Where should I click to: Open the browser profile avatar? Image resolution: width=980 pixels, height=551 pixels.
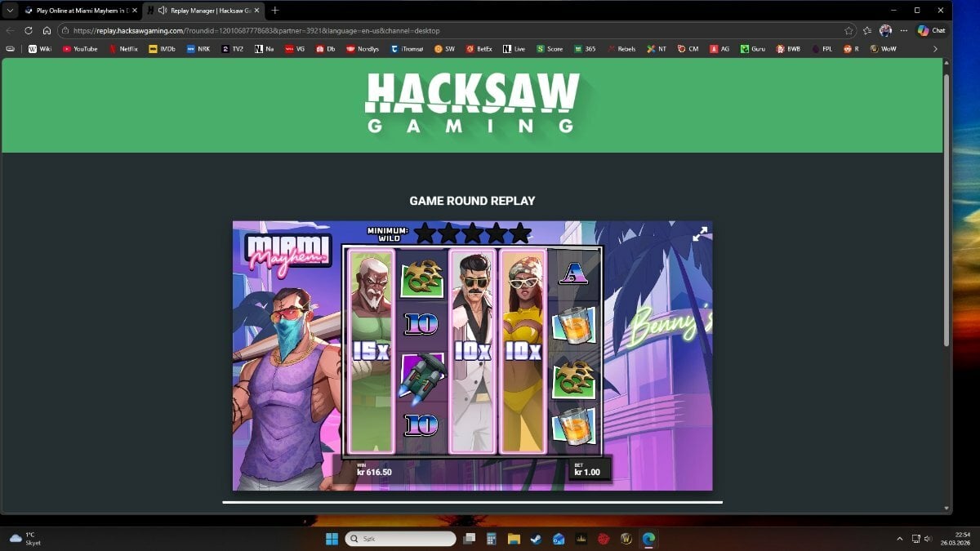tap(885, 30)
